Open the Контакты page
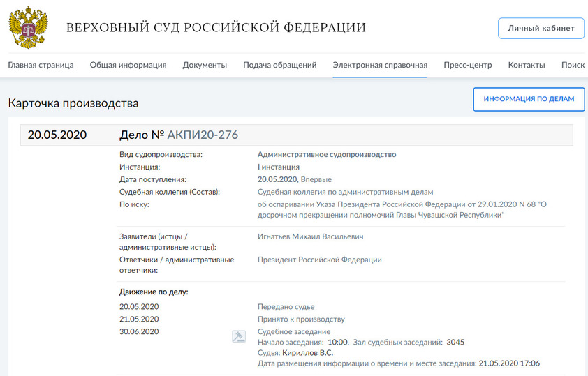 pos(527,65)
